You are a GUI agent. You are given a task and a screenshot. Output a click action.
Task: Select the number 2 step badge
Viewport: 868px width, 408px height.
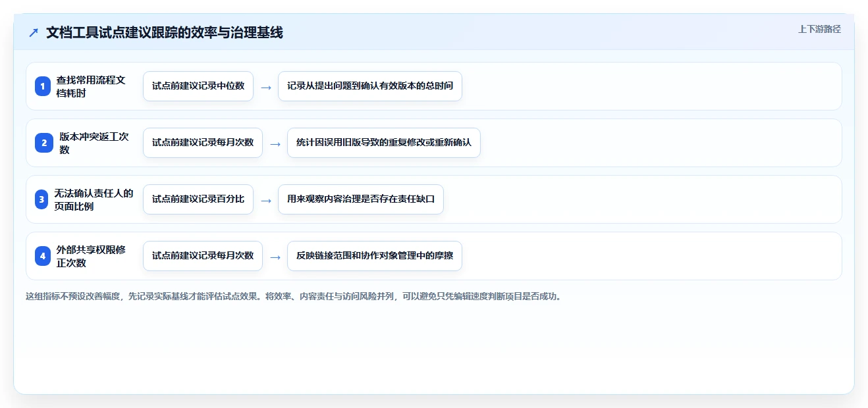point(43,143)
